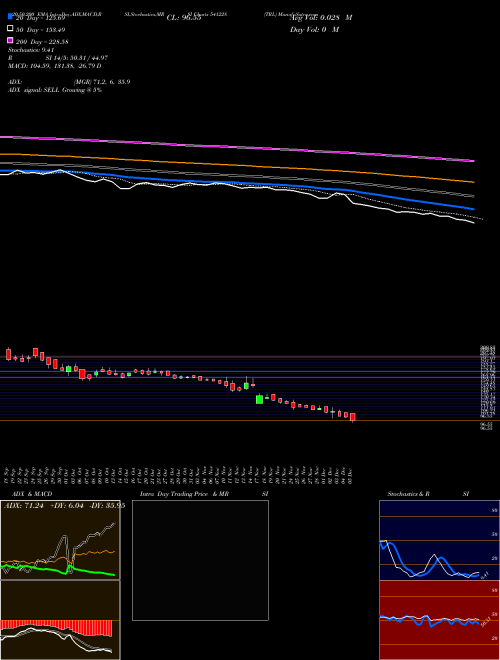
Task: Click the magenta 200 Day legend square
Action: (10, 41)
